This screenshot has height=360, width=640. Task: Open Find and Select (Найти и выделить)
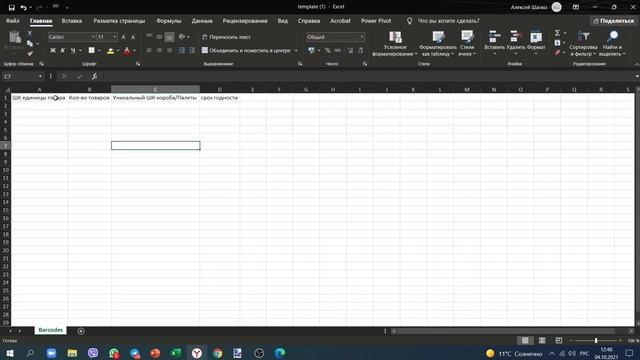pyautogui.click(x=612, y=43)
